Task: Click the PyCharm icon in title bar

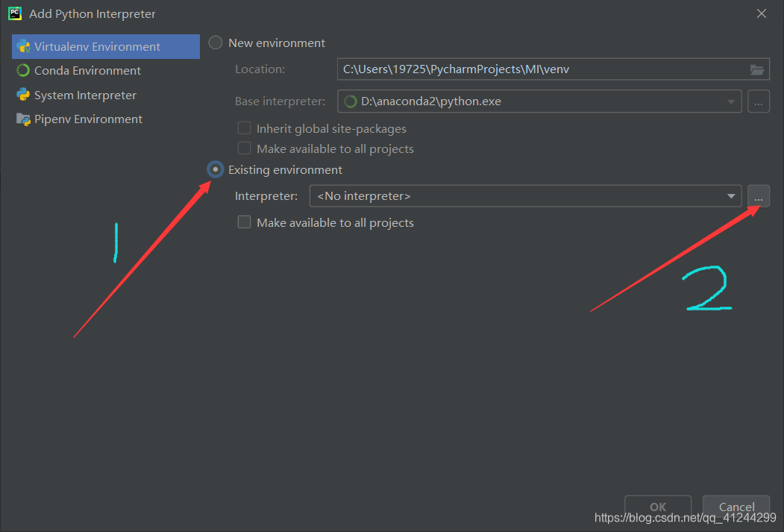Action: click(x=13, y=13)
